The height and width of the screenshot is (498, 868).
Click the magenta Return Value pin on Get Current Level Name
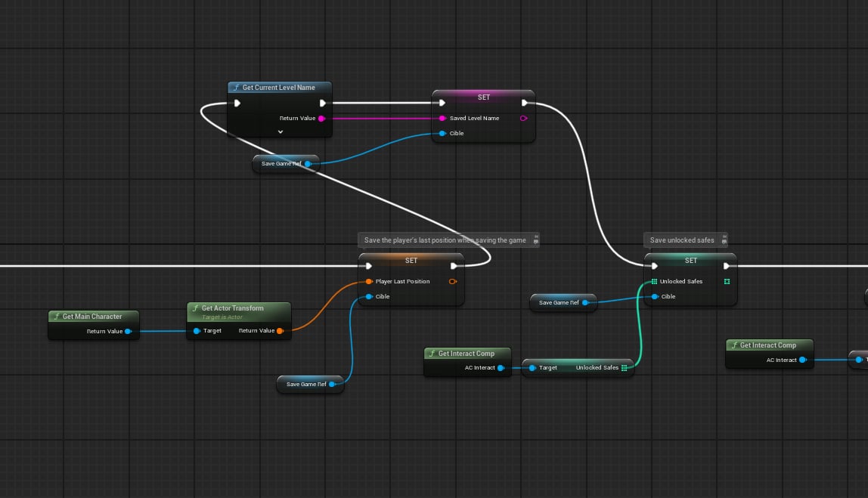[x=321, y=119]
